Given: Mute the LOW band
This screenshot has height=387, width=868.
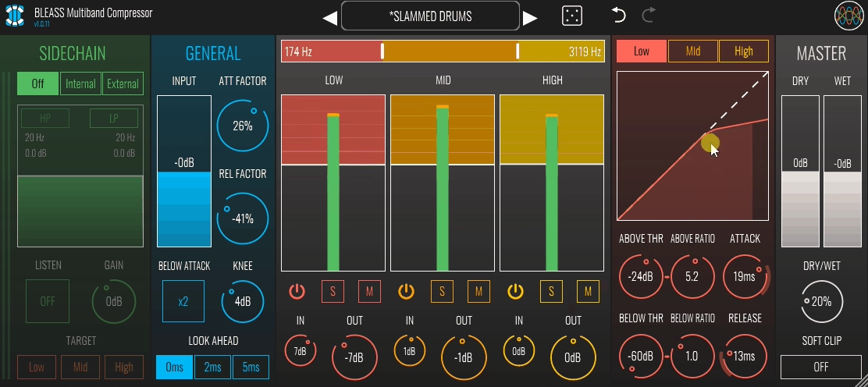Looking at the screenshot, I should pos(369,291).
